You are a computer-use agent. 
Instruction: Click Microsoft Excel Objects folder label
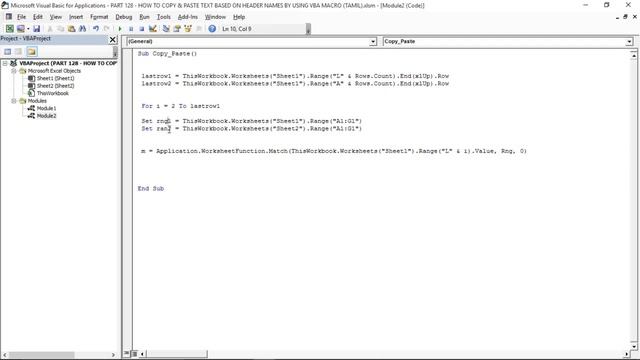[x=54, y=71]
